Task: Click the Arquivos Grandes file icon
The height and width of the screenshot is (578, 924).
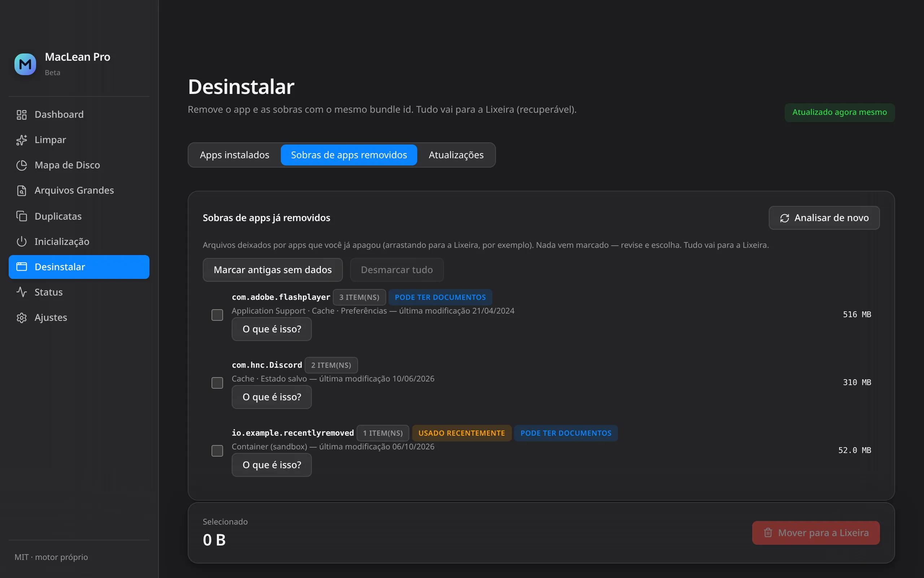Action: [x=22, y=190]
